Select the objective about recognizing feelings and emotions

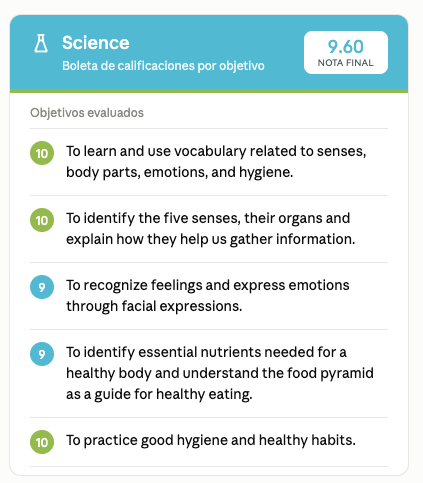pyautogui.click(x=209, y=296)
